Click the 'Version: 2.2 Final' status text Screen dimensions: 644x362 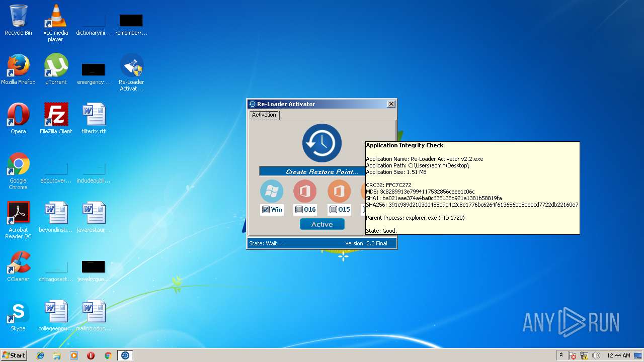[366, 243]
